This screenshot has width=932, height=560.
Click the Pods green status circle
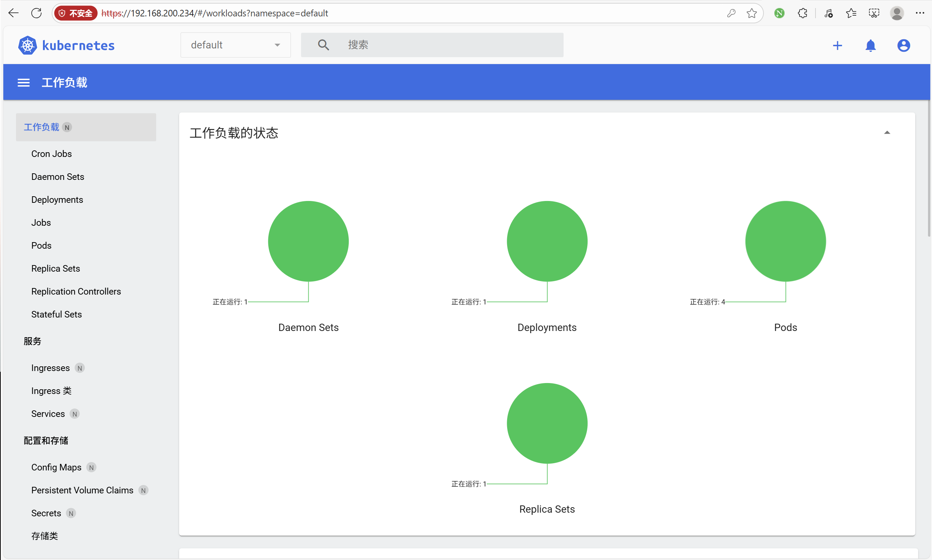[785, 241]
